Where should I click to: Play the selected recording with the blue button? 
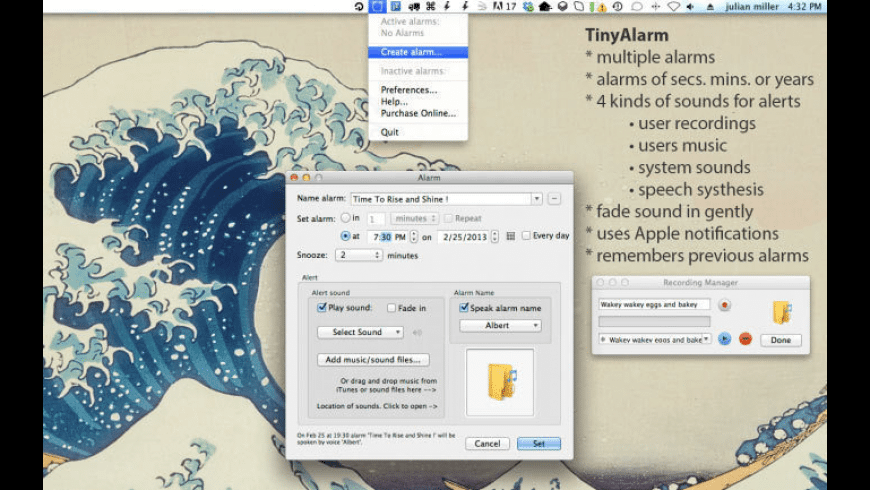click(x=725, y=339)
